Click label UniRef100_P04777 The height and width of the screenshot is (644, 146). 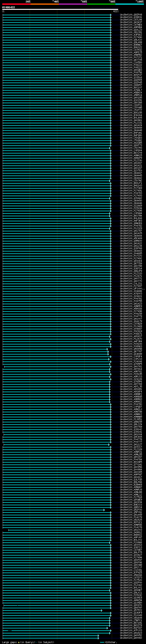tap(131, 442)
